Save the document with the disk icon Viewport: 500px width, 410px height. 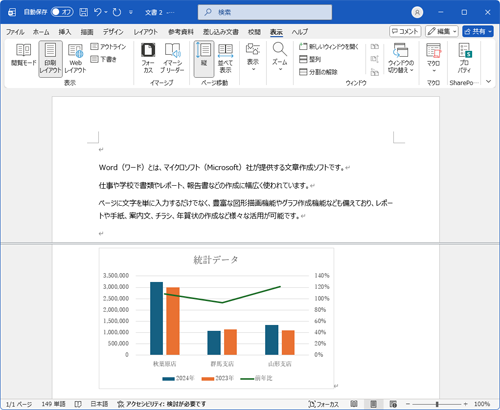[x=83, y=12]
